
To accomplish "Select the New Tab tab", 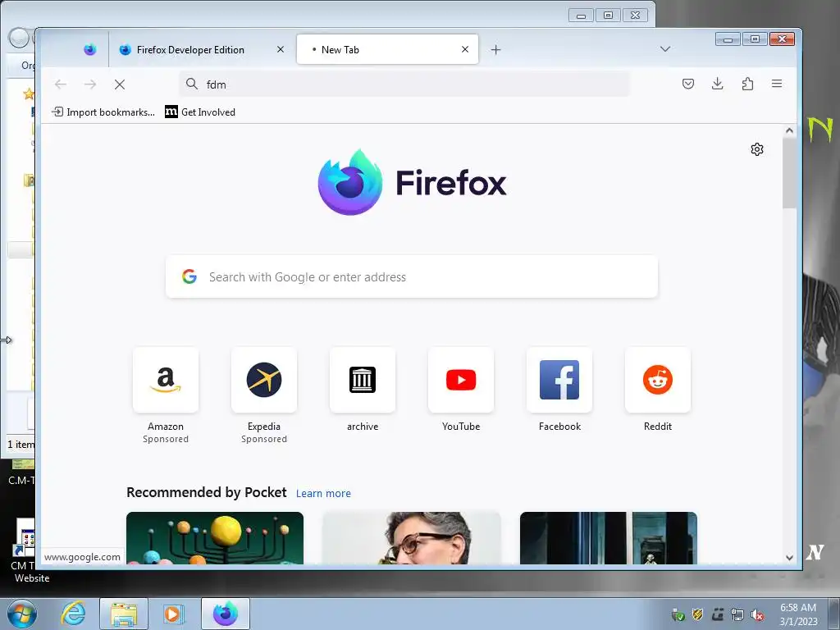I will 387,50.
